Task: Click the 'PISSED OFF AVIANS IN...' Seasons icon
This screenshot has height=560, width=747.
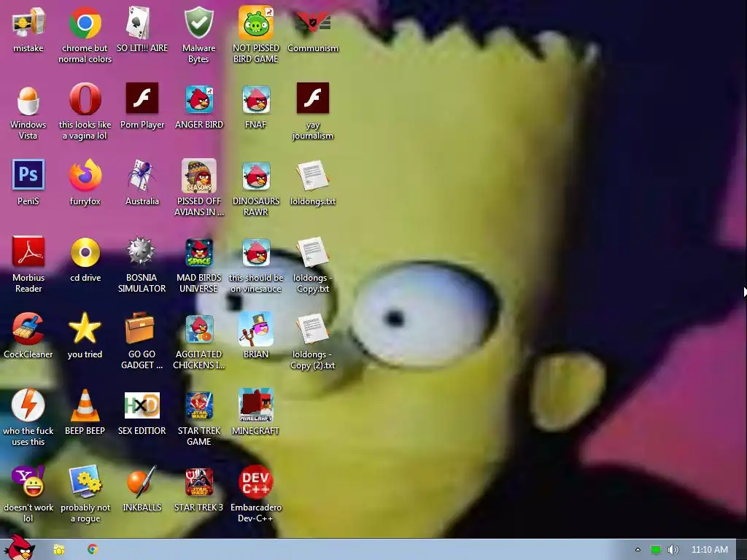Action: [198, 175]
